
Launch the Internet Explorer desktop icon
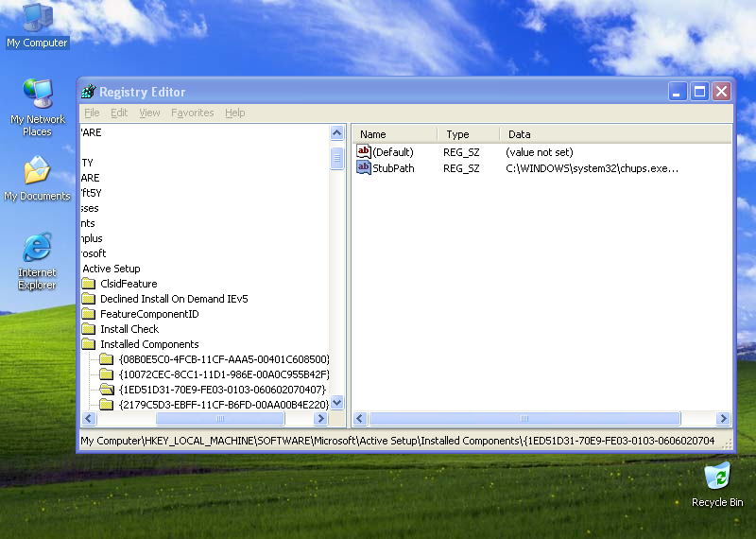[37, 261]
